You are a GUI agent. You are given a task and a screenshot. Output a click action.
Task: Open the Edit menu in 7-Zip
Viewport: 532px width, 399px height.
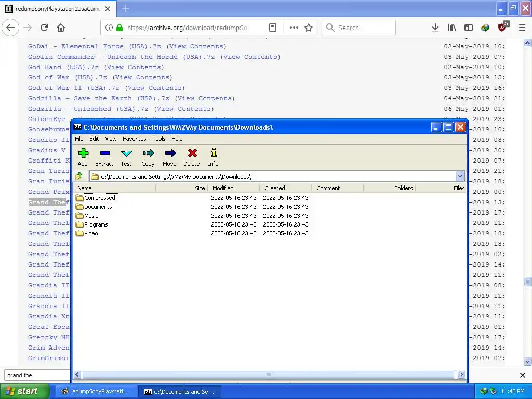tap(94, 138)
